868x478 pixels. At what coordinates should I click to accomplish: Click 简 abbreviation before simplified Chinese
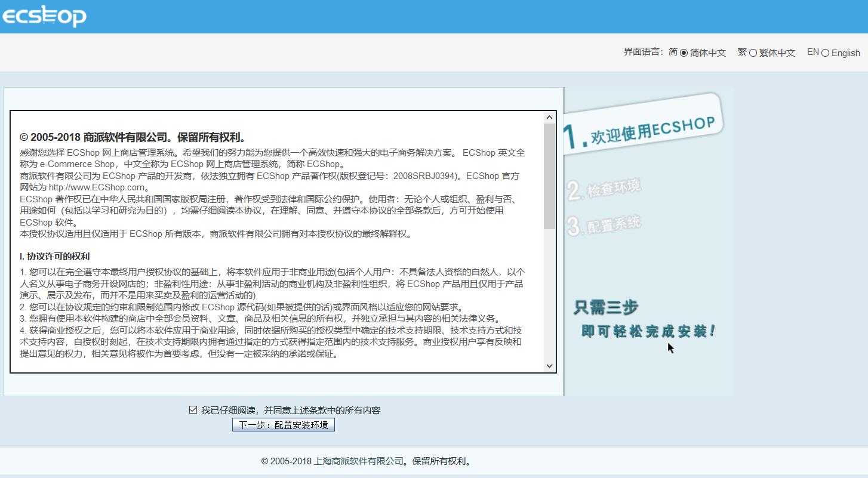point(673,52)
